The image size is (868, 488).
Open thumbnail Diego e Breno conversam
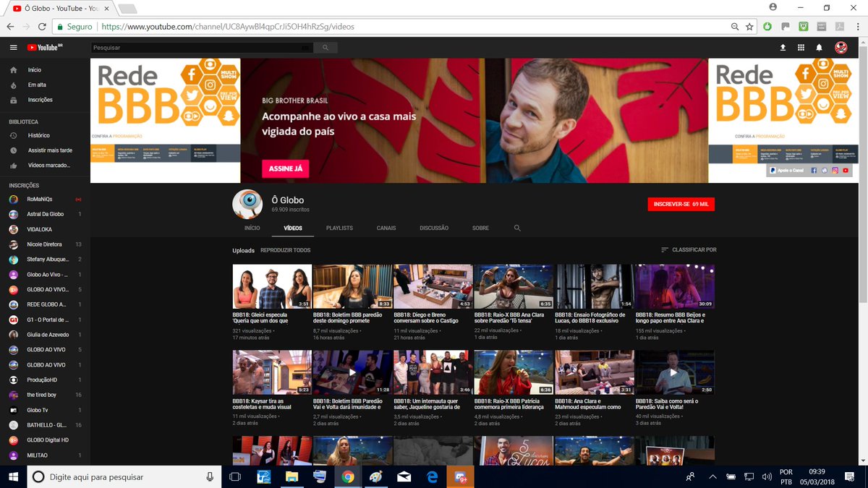coord(433,286)
